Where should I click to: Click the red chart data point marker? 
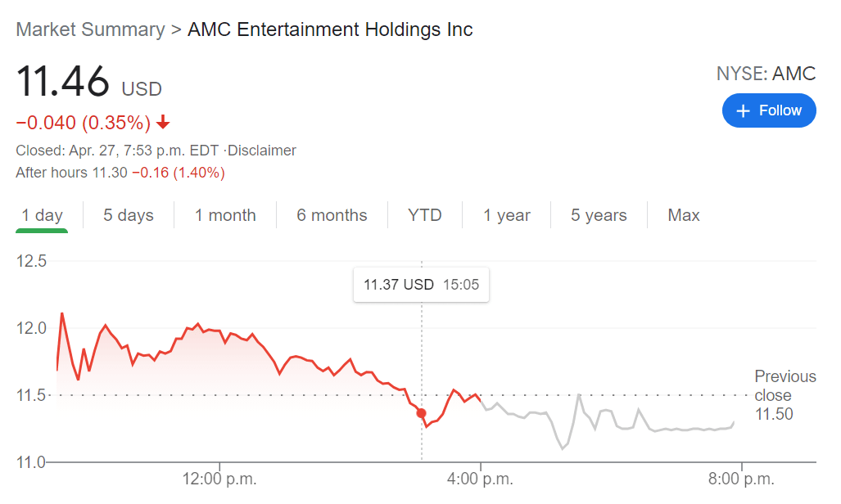[x=421, y=413]
